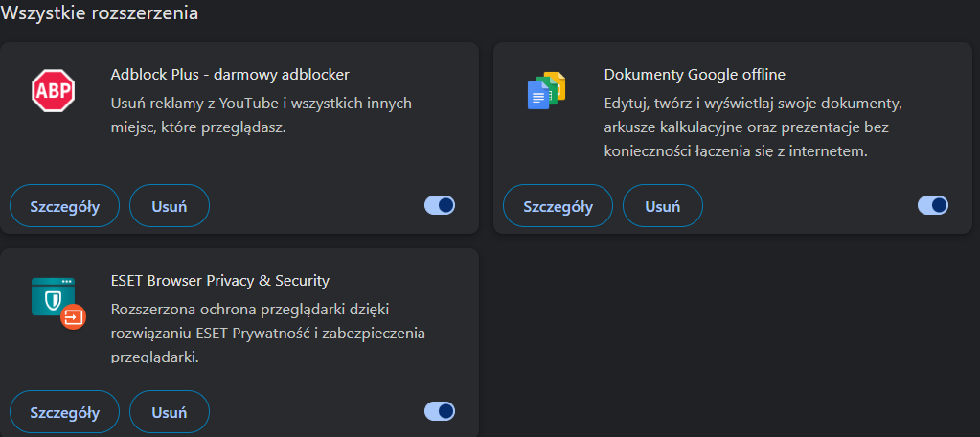Click the orange badge on ESET icon
Screen dimensions: 980x437
73,315
